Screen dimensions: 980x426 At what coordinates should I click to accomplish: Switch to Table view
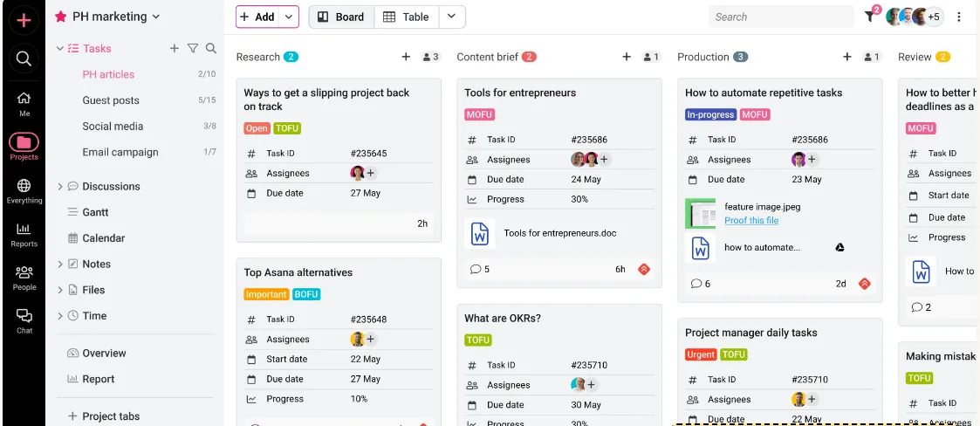point(407,17)
